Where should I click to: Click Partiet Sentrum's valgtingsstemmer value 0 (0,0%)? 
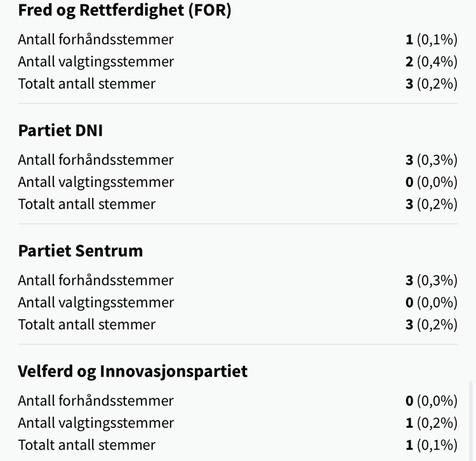(x=432, y=302)
